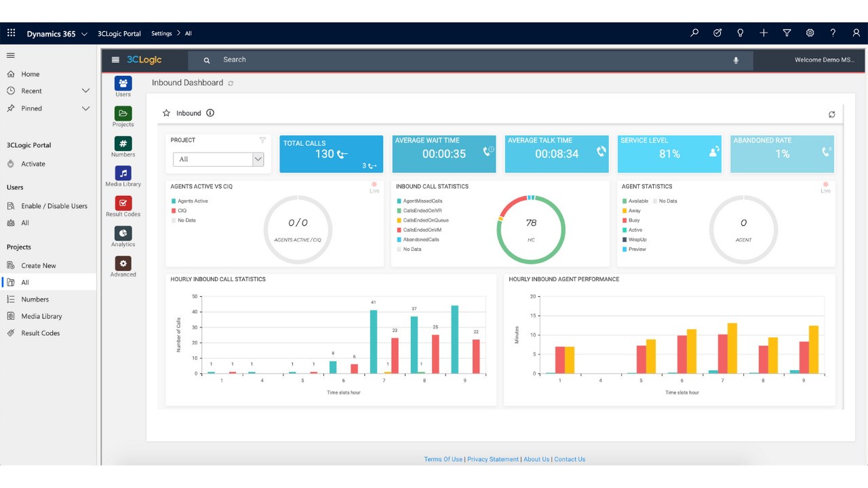Click the microphone icon in search bar
Screen dimensions: 868x488
[x=736, y=60]
